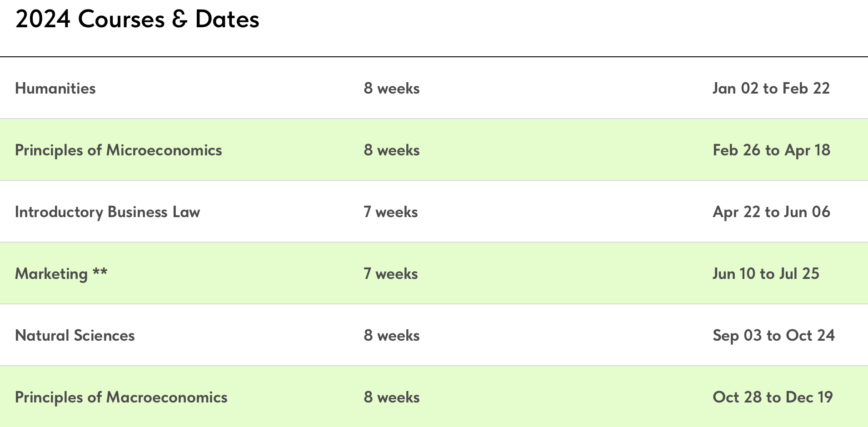The image size is (868, 427).
Task: Click the 'Jun 10 to Jul 25' dates
Action: pos(766,274)
